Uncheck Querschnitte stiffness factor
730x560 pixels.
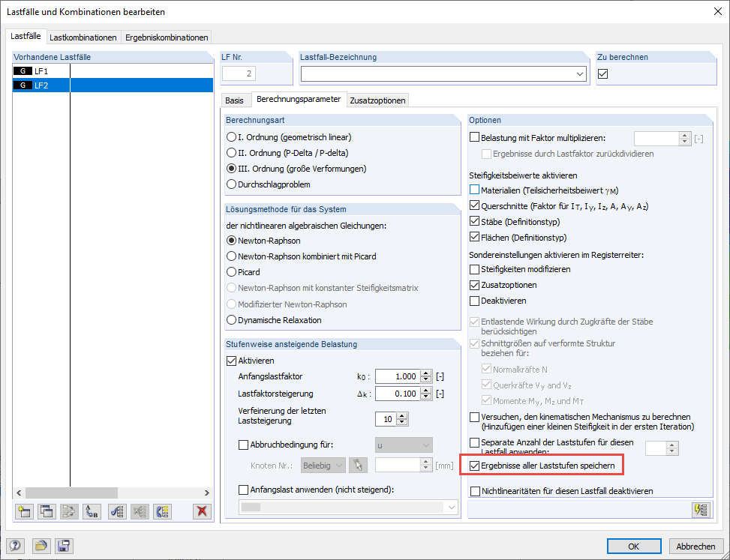click(x=474, y=205)
